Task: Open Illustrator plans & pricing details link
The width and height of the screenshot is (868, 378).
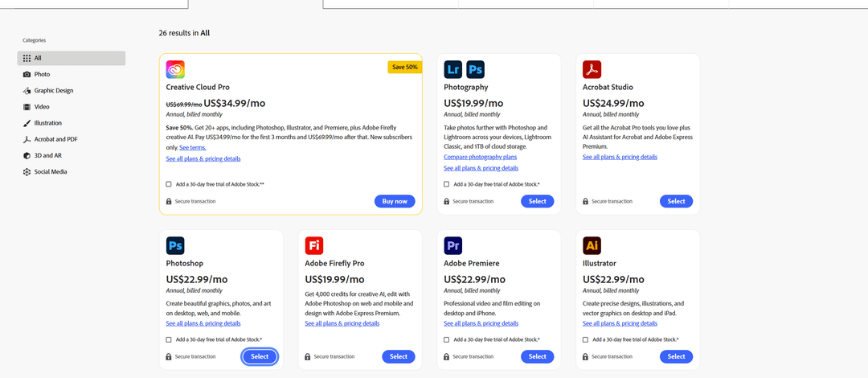Action: pyautogui.click(x=620, y=323)
